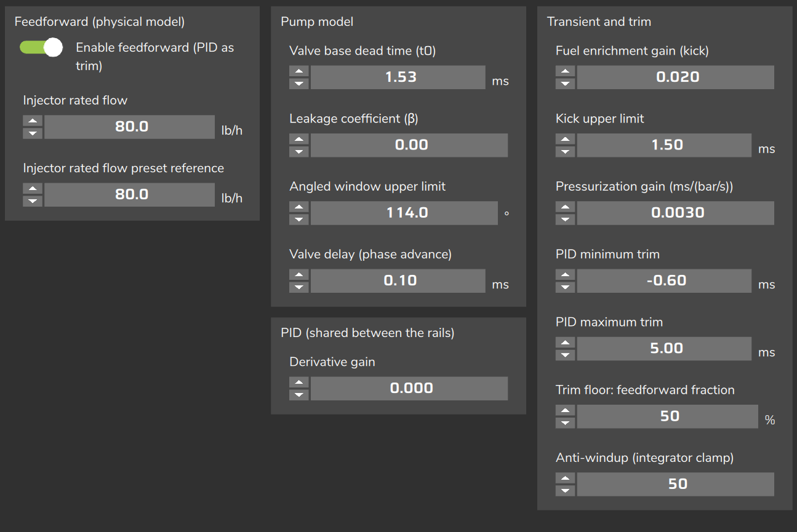Select the Anti-windup integrator clamp field
Screen dimensions: 797x532
(x=676, y=483)
